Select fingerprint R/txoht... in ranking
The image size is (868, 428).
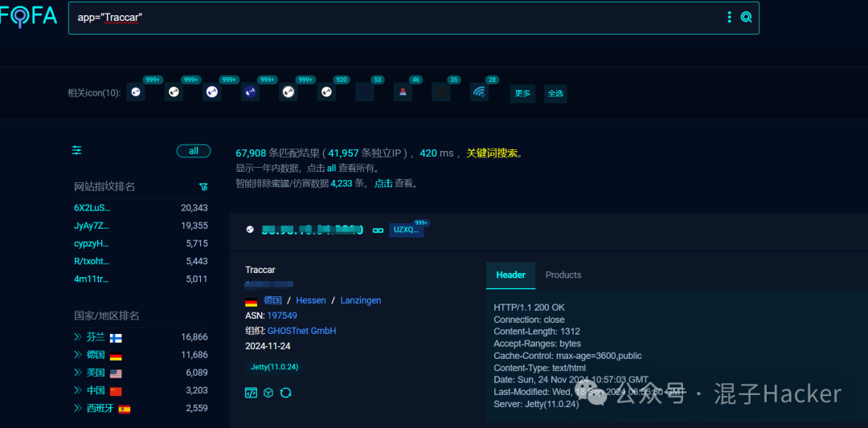(92, 261)
